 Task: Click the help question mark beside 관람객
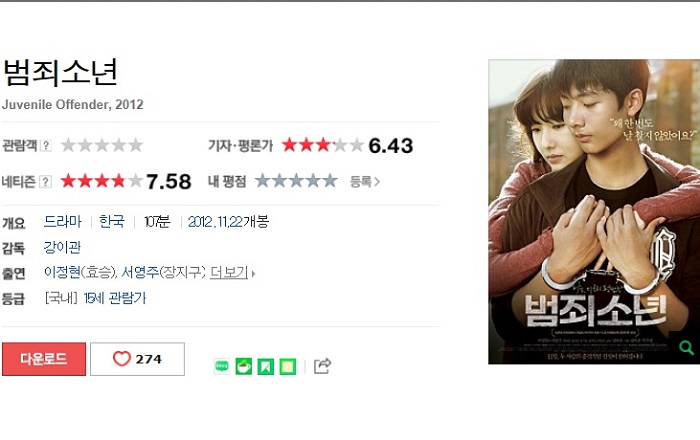pos(46,145)
